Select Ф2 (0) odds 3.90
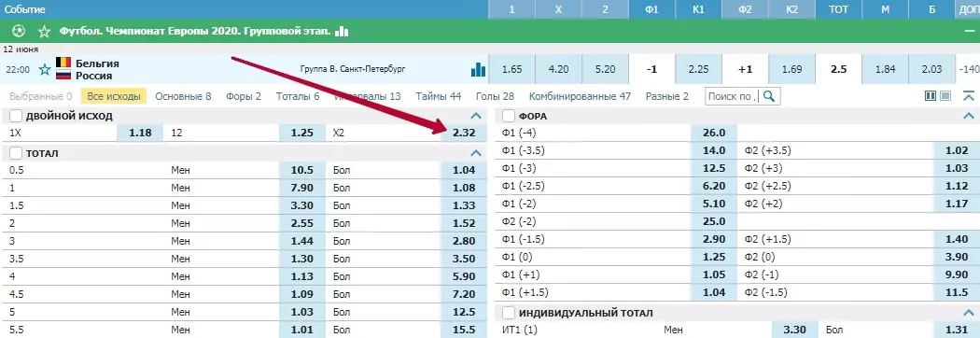The height and width of the screenshot is (338, 980). (x=957, y=258)
